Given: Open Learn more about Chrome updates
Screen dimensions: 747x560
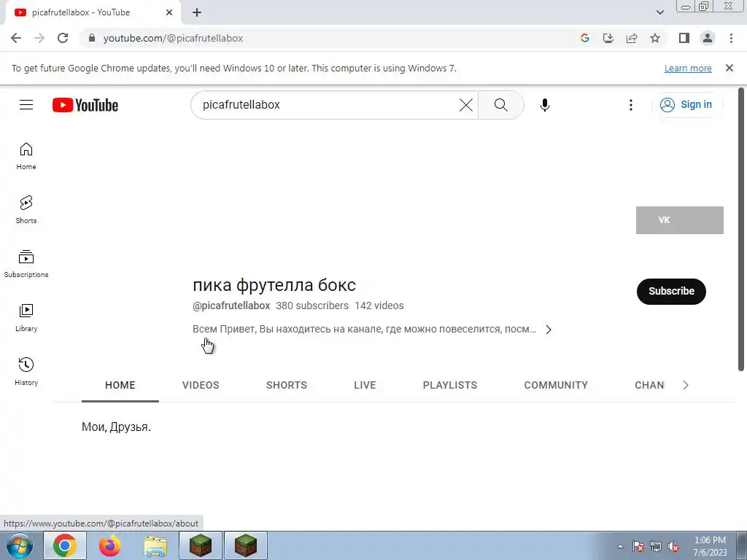Looking at the screenshot, I should pyautogui.click(x=688, y=69).
